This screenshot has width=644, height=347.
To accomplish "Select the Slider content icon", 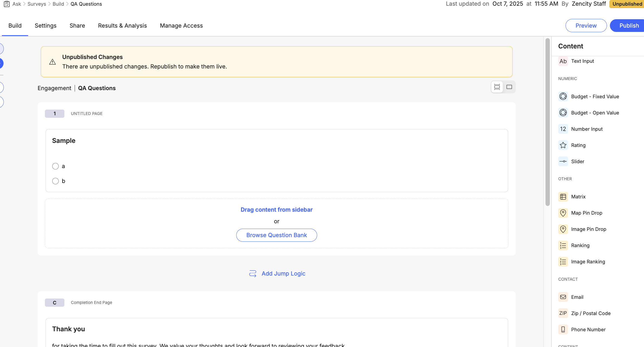I will pos(563,162).
